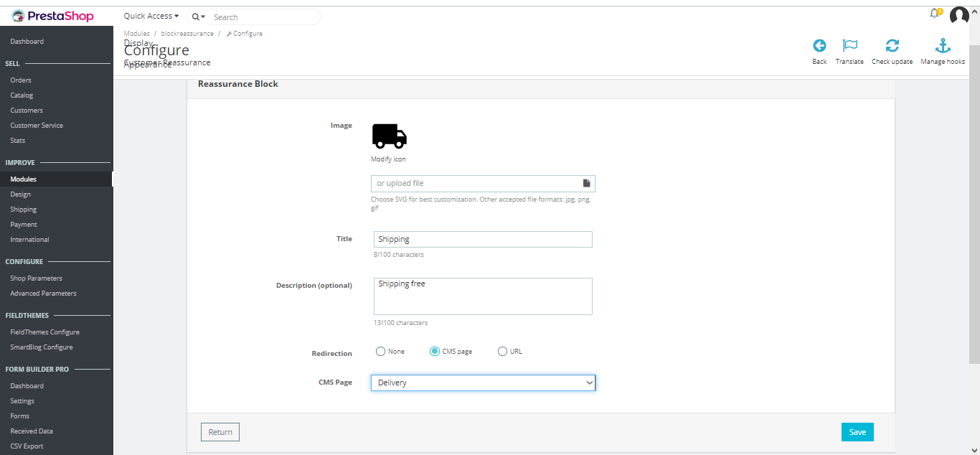This screenshot has height=455, width=980.
Task: Open Customers in the sidebar
Action: (x=27, y=111)
